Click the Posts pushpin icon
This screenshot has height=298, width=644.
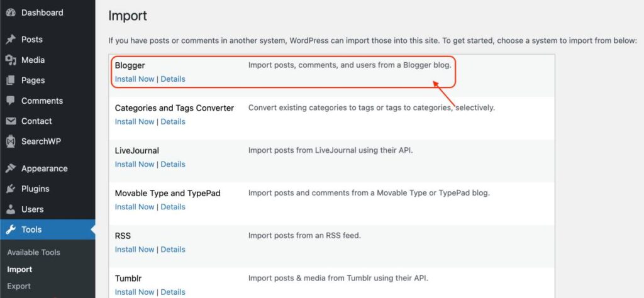coord(11,40)
